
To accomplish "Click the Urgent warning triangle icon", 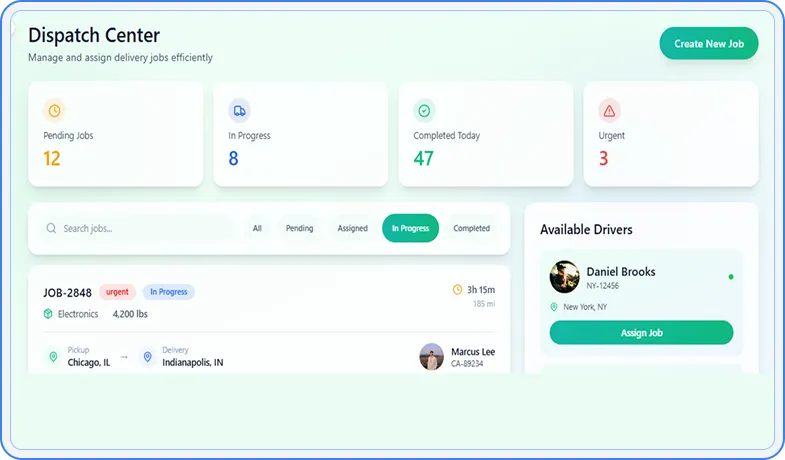I will (609, 111).
